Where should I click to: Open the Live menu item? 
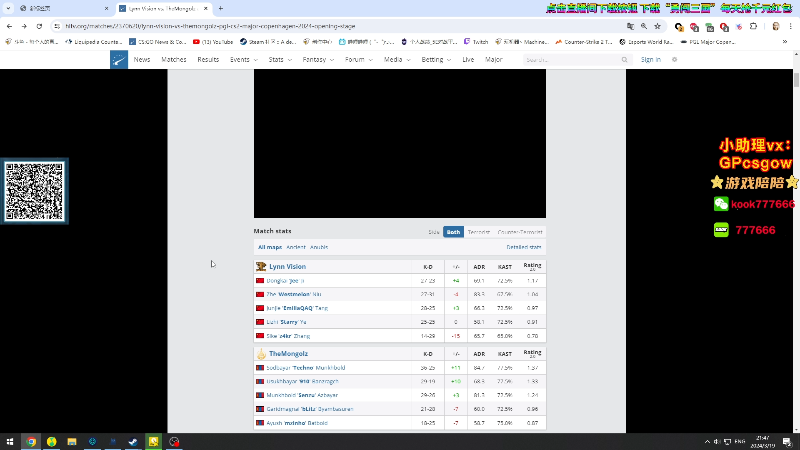tap(468, 60)
